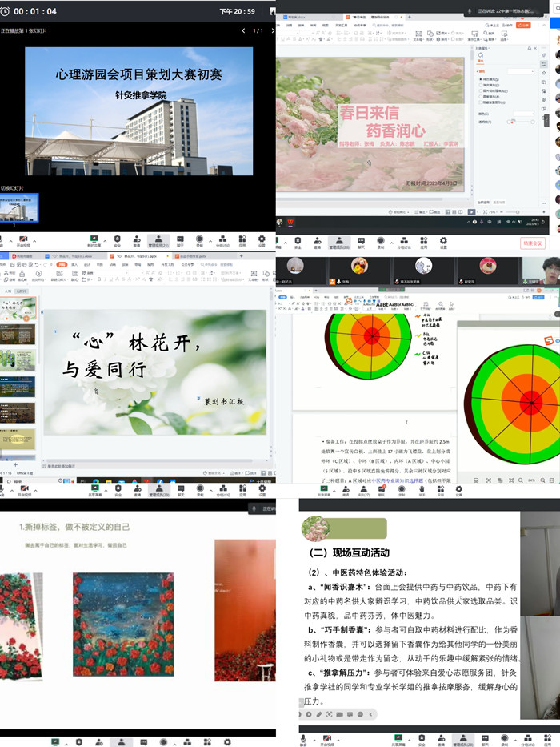The image size is (560, 747).
Task: Open 聊天 chat under the 春日来信 presentation
Action: pyautogui.click(x=361, y=240)
